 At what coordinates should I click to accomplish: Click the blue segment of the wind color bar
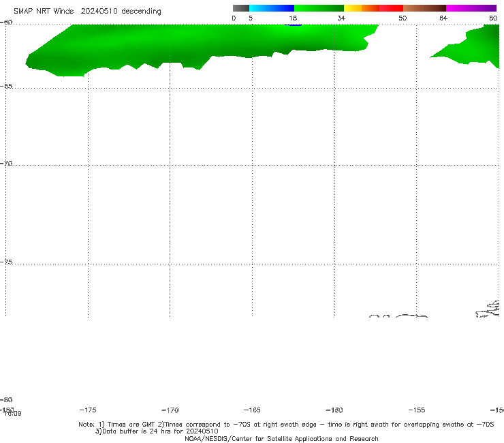click(272, 8)
